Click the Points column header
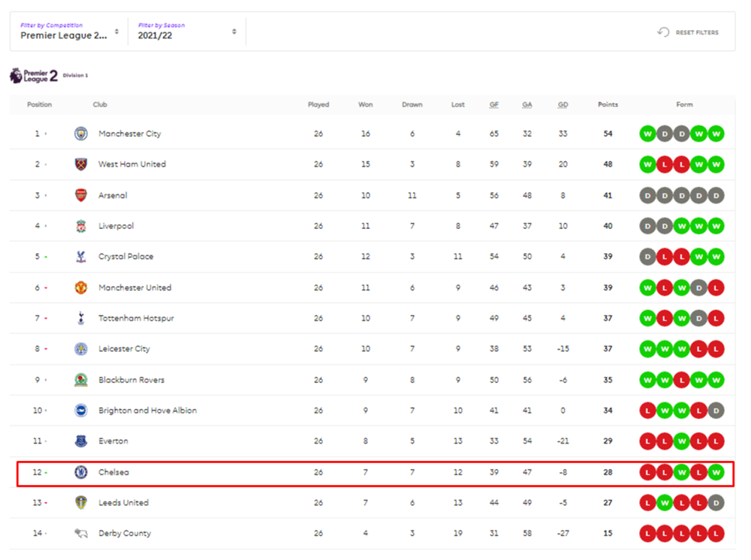This screenshot has height=560, width=751. tap(608, 104)
